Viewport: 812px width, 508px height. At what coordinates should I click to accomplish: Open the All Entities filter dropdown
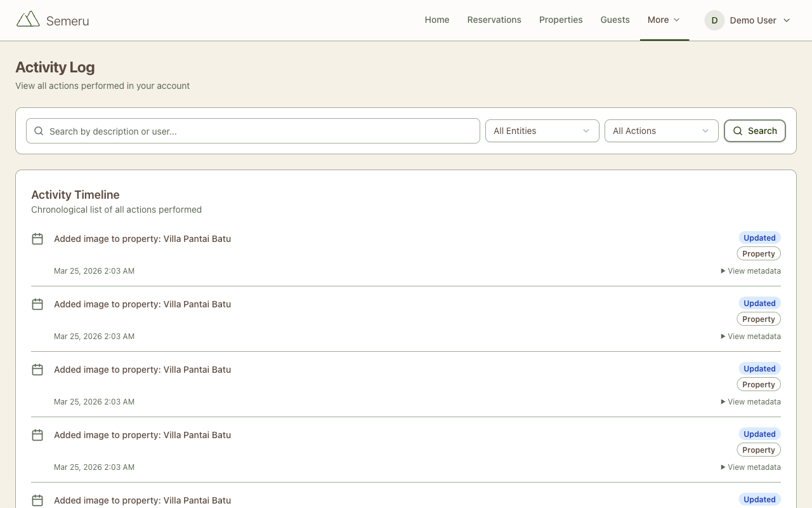(542, 131)
